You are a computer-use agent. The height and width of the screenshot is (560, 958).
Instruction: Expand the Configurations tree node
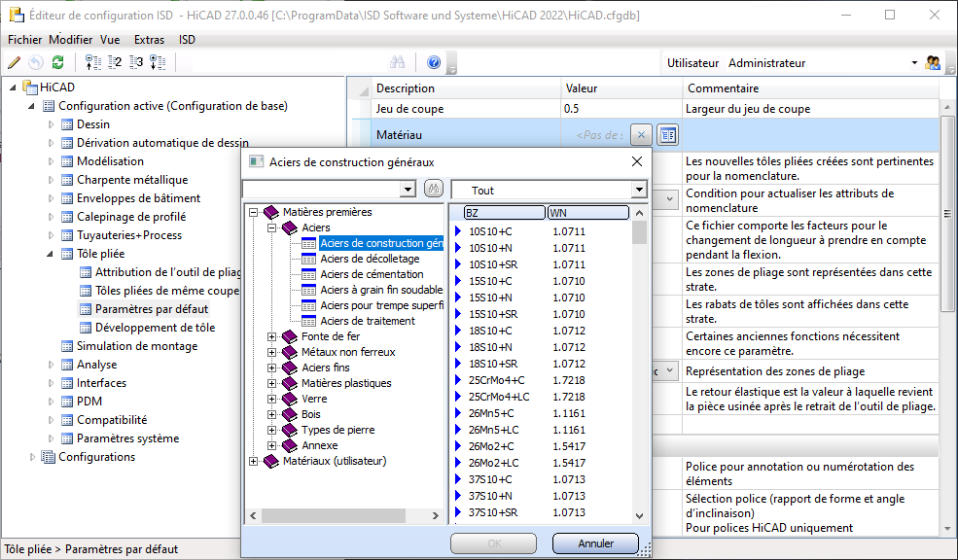click(x=32, y=457)
